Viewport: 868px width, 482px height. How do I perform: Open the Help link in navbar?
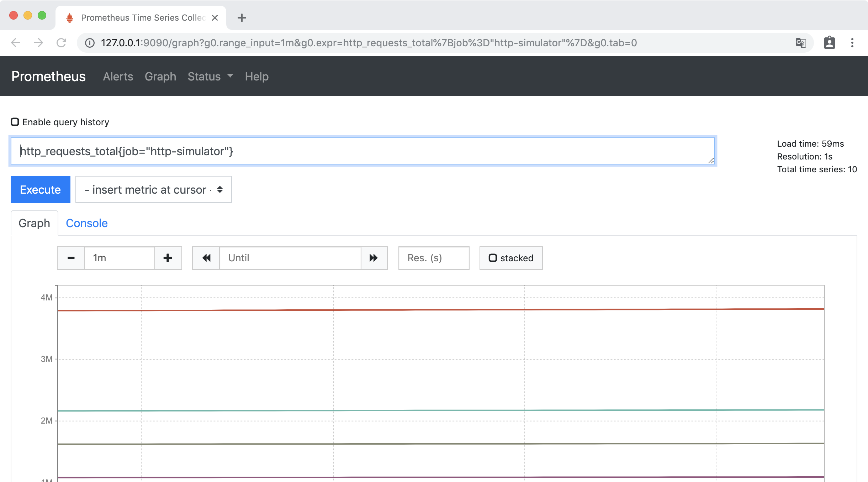[x=256, y=77]
